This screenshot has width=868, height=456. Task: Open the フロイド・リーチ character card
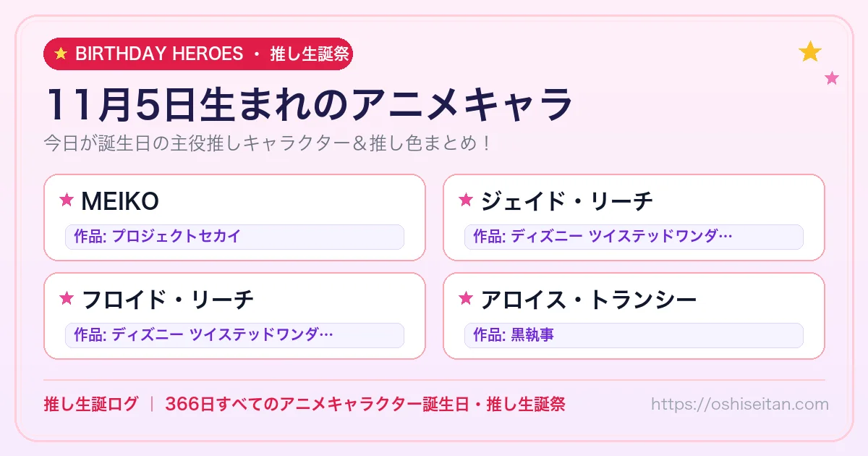(x=234, y=316)
